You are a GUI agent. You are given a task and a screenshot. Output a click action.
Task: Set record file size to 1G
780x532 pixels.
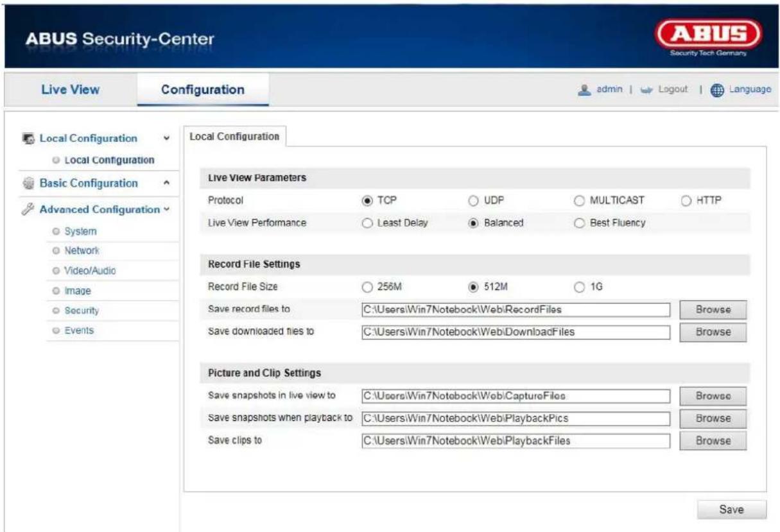(580, 287)
